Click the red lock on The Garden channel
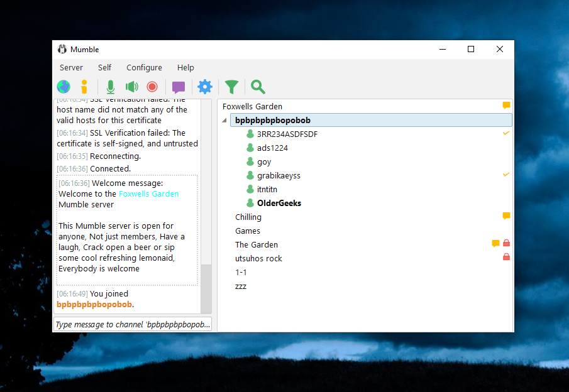 pyautogui.click(x=507, y=243)
